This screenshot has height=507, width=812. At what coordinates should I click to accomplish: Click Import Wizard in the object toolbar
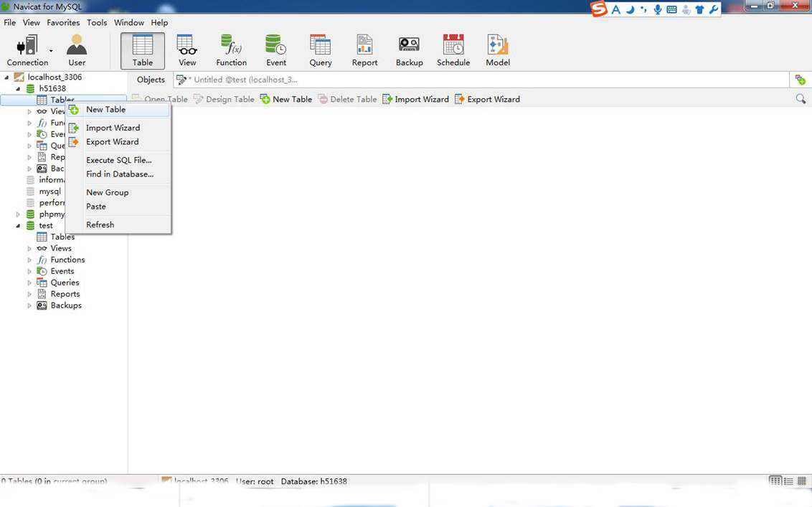[416, 99]
